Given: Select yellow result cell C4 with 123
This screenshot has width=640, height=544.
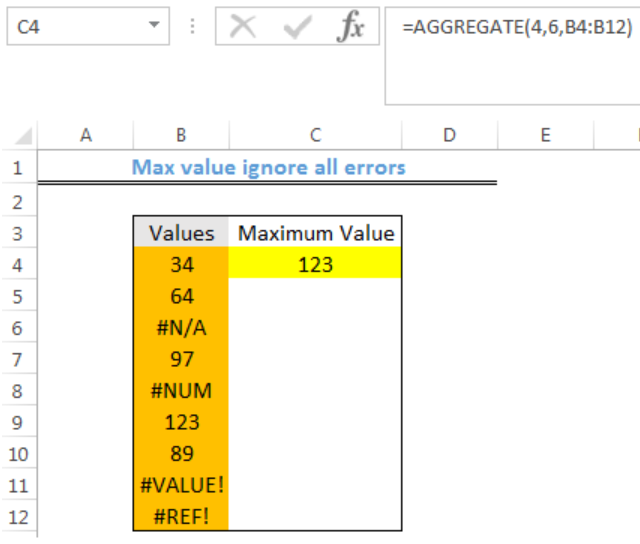Looking at the screenshot, I should pos(316,264).
